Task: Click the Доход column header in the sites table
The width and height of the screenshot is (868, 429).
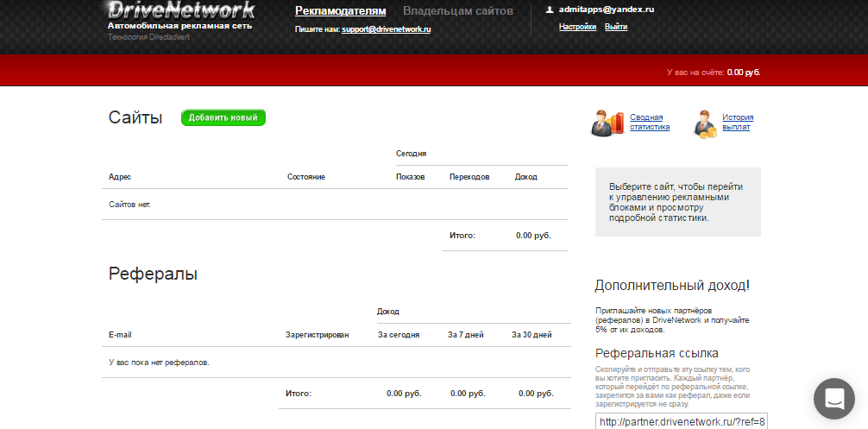Action: pyautogui.click(x=526, y=177)
